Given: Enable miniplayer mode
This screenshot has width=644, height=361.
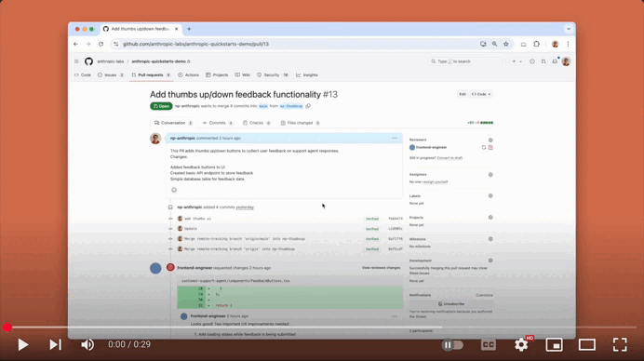Looking at the screenshot, I should tap(554, 344).
